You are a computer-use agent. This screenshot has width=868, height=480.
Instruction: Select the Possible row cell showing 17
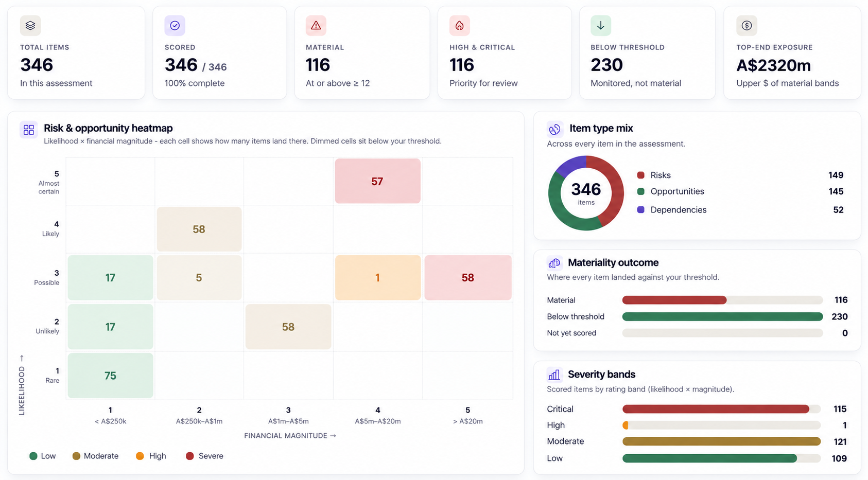pos(110,278)
